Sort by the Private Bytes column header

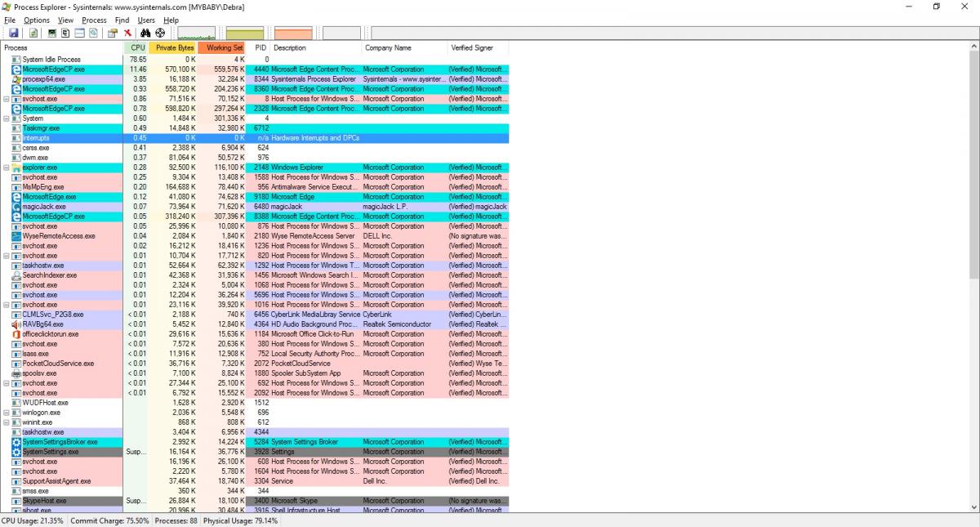tap(172, 48)
